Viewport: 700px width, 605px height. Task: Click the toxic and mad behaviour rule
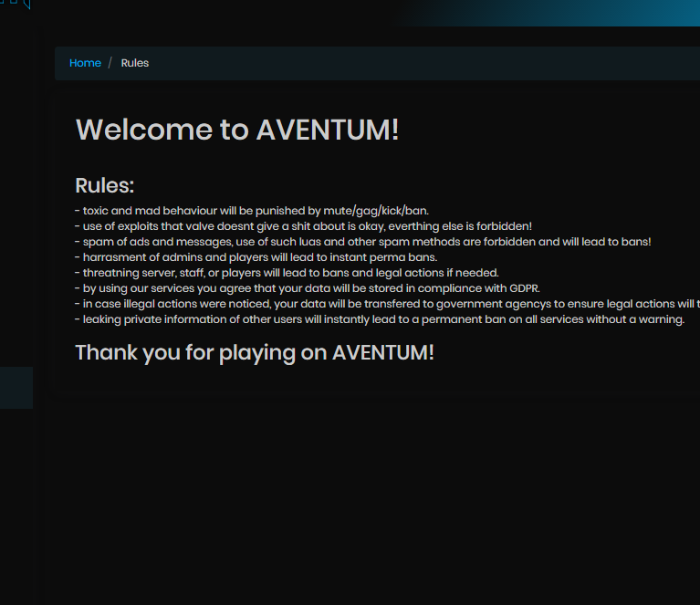(x=252, y=211)
